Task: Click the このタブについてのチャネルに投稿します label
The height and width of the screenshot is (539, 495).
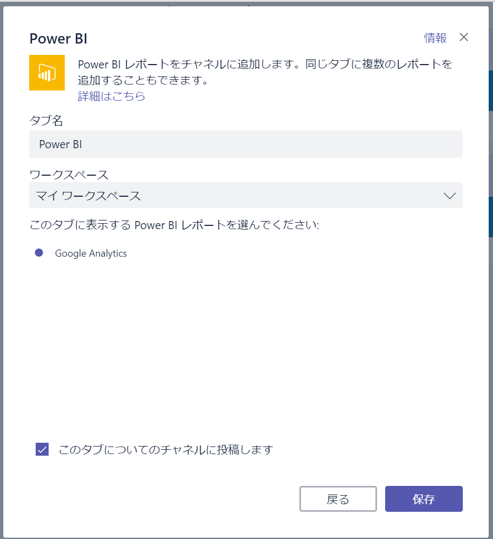Action: point(166,450)
